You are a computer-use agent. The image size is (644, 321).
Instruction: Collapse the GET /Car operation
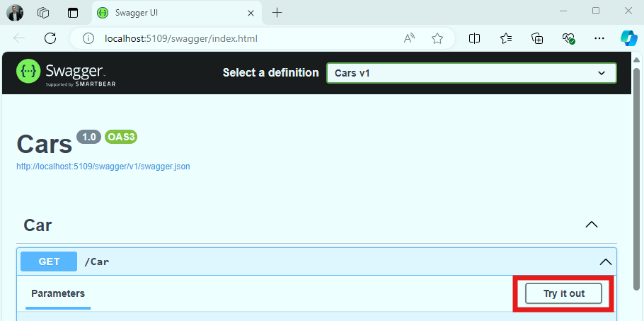605,261
